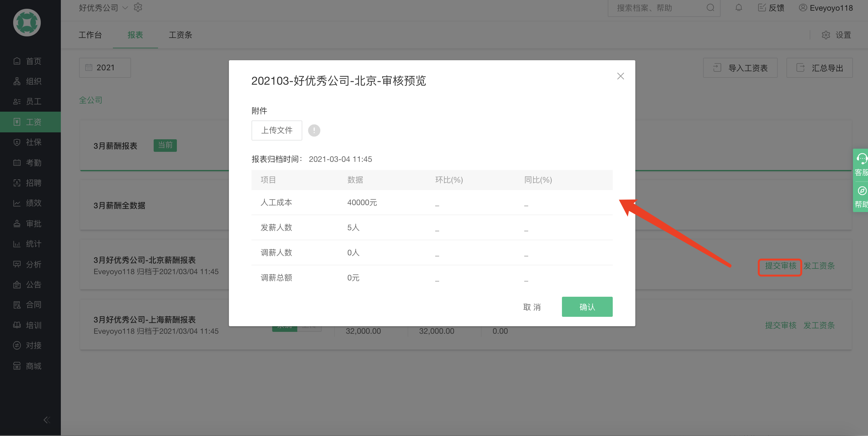The image size is (868, 436).
Task: Click the search magnifier icon
Action: click(x=710, y=8)
